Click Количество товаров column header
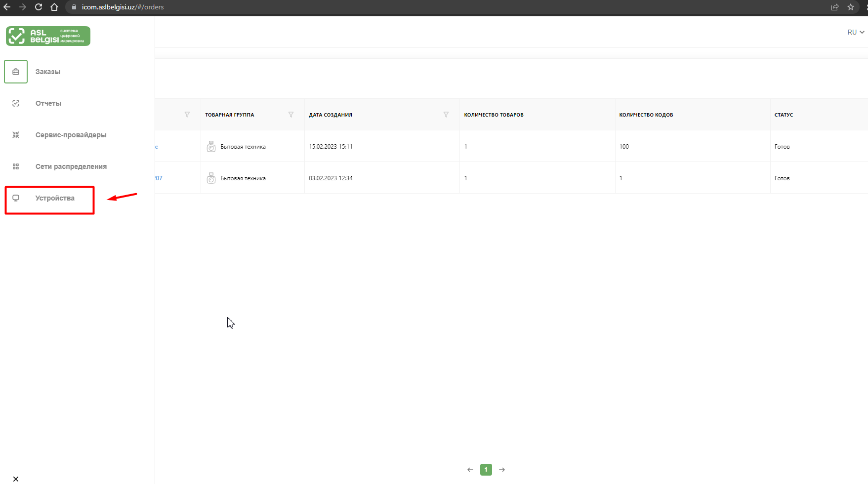The image size is (868, 484). (x=494, y=115)
